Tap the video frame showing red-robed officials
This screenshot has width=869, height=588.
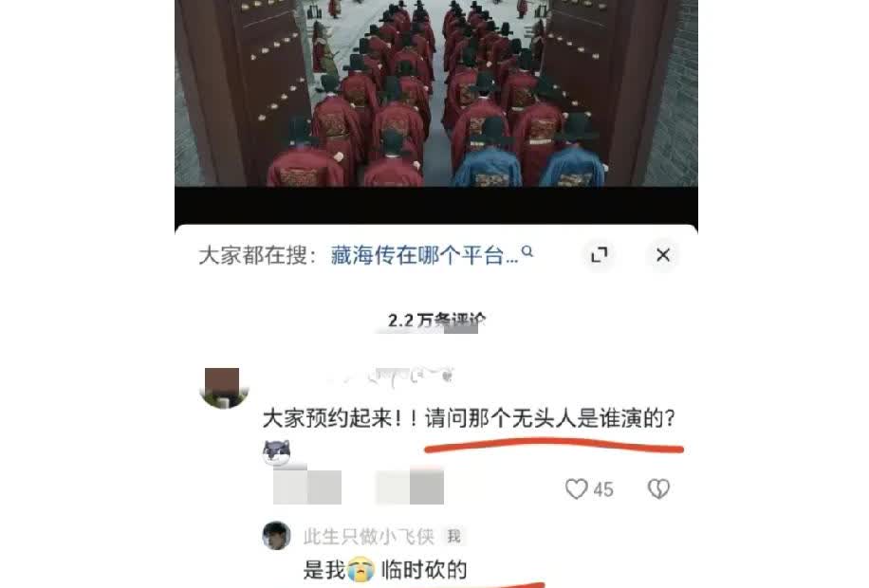pos(436,93)
